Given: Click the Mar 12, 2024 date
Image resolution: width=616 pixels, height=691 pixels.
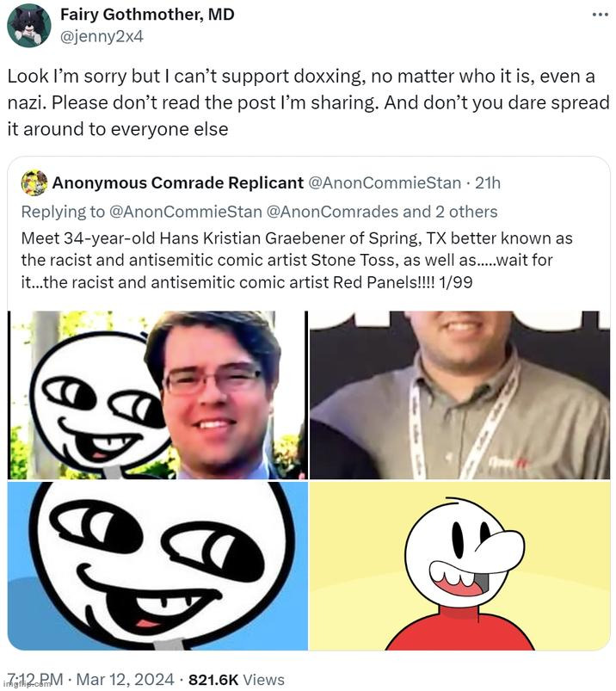Looking at the screenshot, I should click(x=125, y=679).
